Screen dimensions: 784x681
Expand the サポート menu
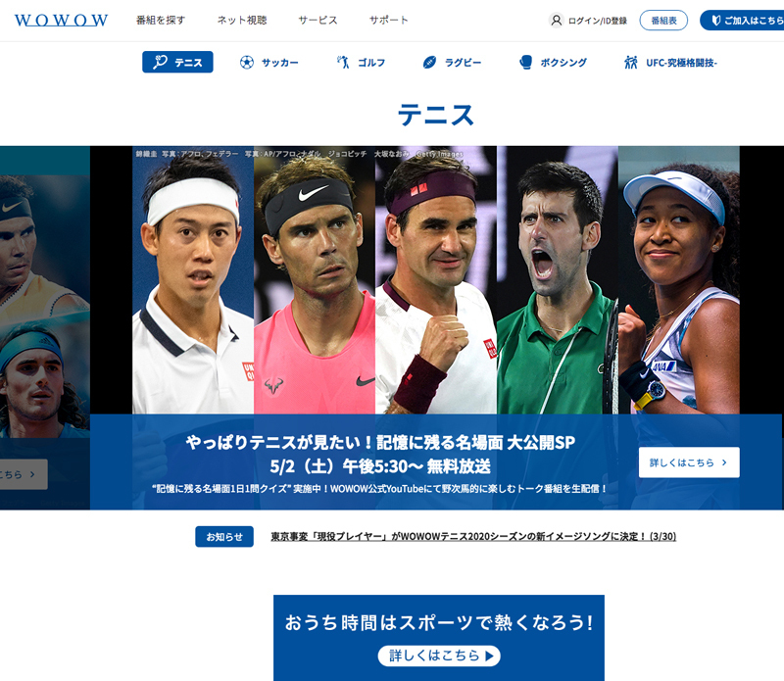click(x=388, y=20)
